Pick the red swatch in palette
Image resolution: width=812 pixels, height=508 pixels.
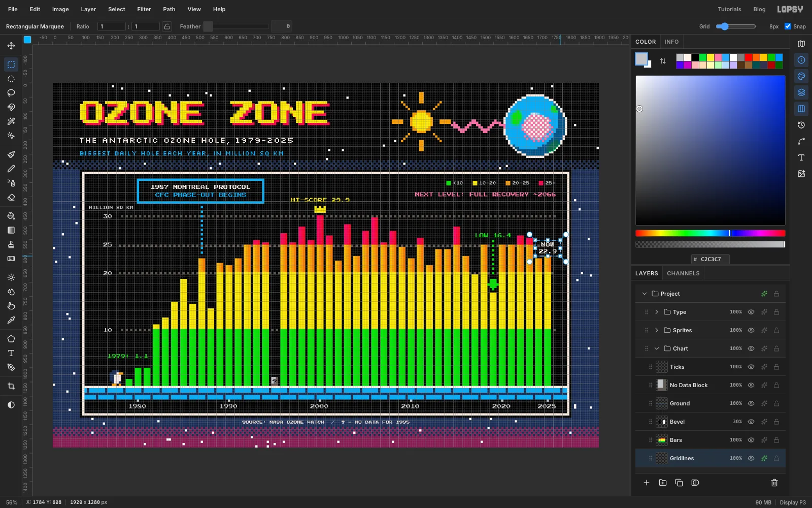coord(748,57)
